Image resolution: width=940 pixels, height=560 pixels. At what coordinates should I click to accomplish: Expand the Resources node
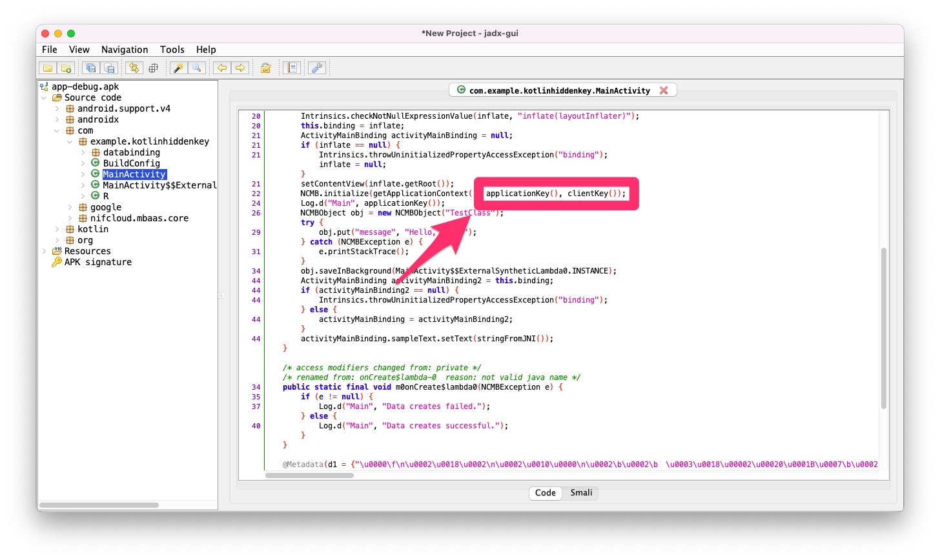pos(44,252)
